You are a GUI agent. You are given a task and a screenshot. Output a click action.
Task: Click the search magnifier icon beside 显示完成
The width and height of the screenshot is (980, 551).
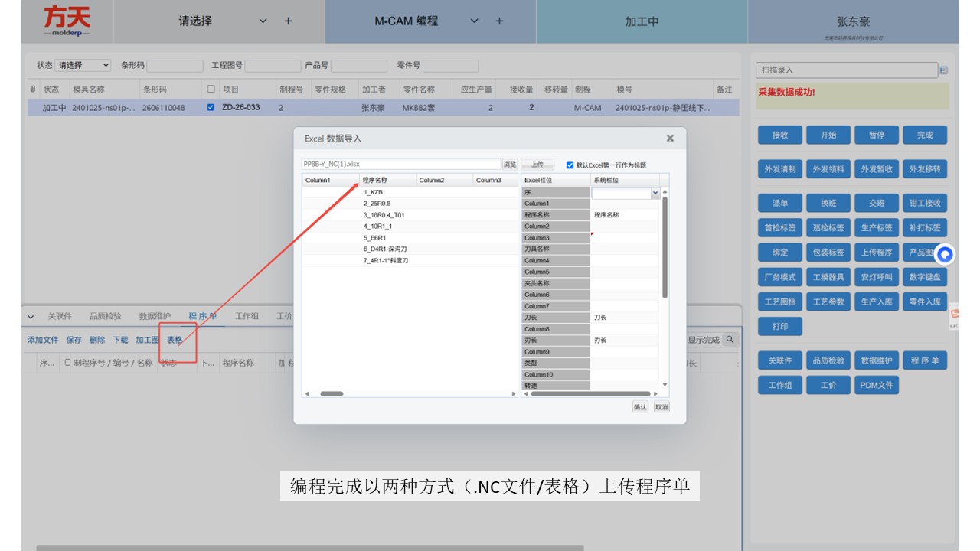click(730, 340)
